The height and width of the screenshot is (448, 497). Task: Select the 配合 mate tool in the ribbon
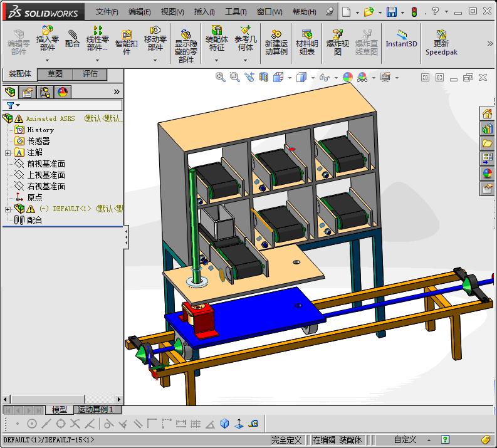pyautogui.click(x=72, y=39)
